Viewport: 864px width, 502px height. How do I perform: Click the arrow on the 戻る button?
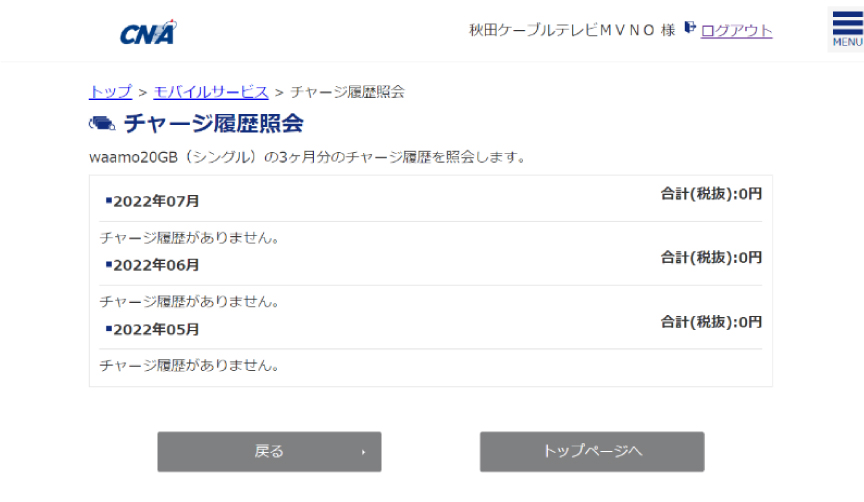click(363, 452)
